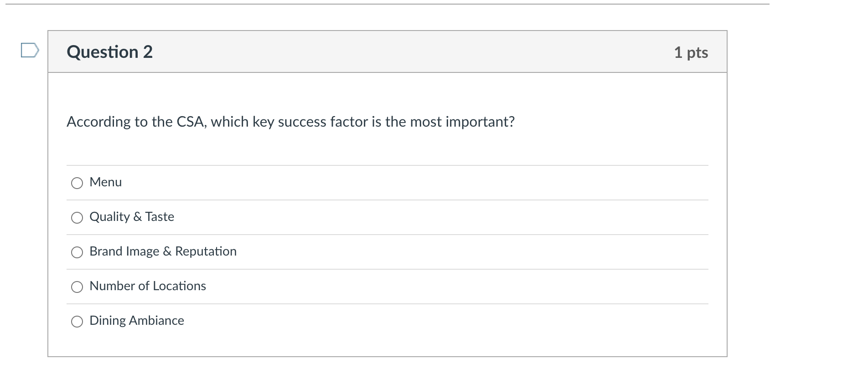The image size is (868, 379).
Task: Select the Menu radio button
Action: point(77,183)
